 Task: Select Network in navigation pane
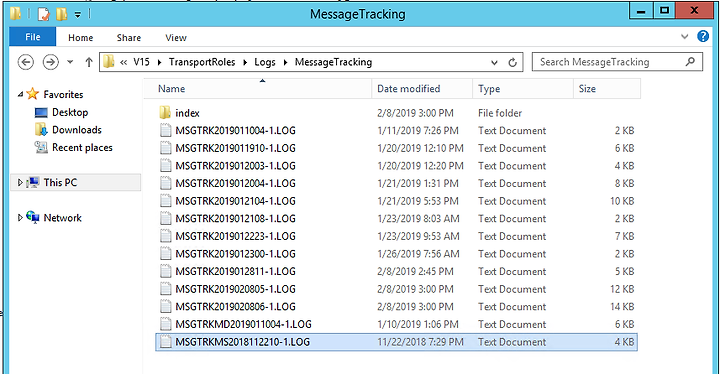(62, 218)
